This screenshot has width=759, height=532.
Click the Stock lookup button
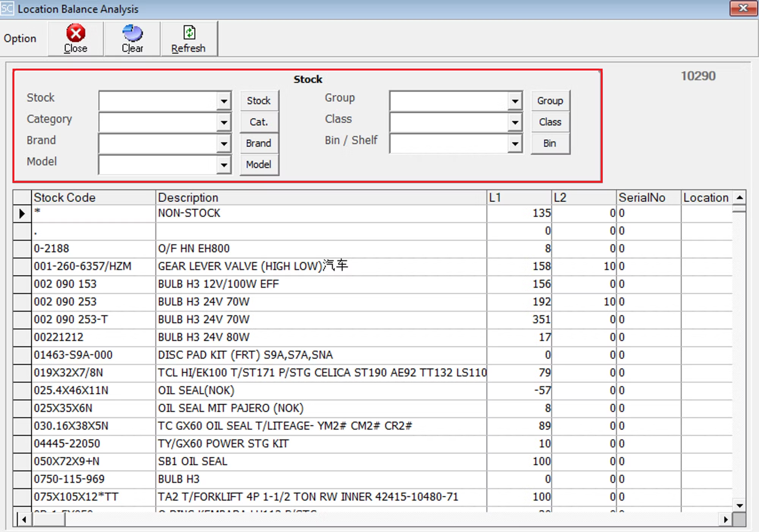[x=259, y=100]
